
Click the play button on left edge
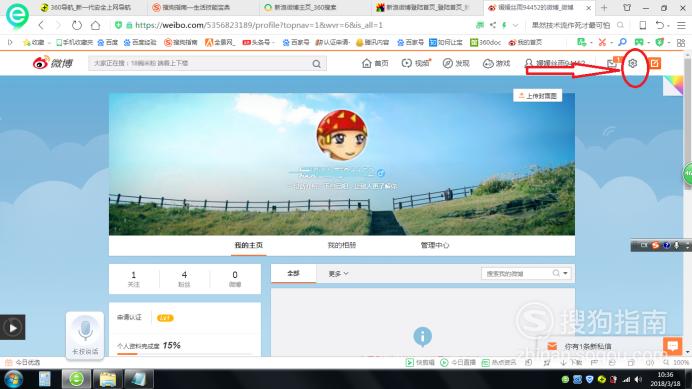(x=12, y=328)
